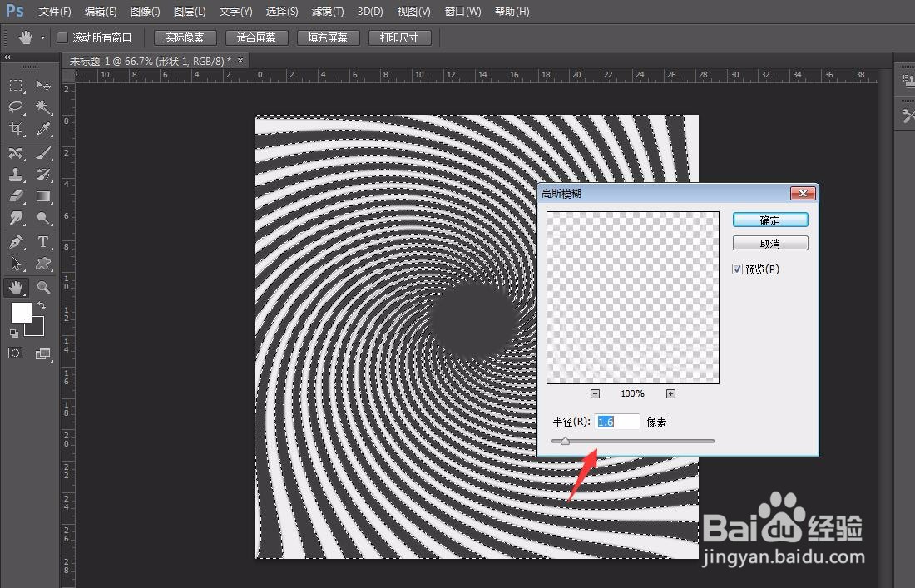The height and width of the screenshot is (588, 915).
Task: Select the Horizontal Type tool
Action: 42,241
